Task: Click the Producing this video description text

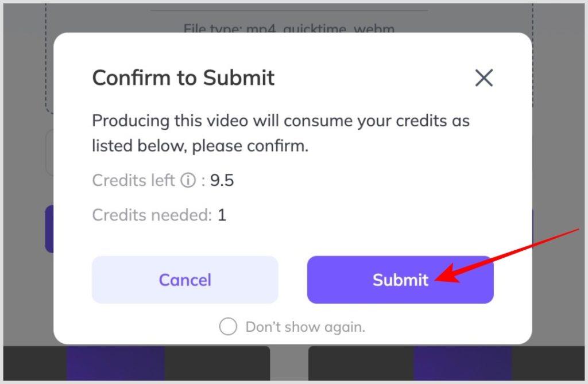Action: [x=281, y=133]
